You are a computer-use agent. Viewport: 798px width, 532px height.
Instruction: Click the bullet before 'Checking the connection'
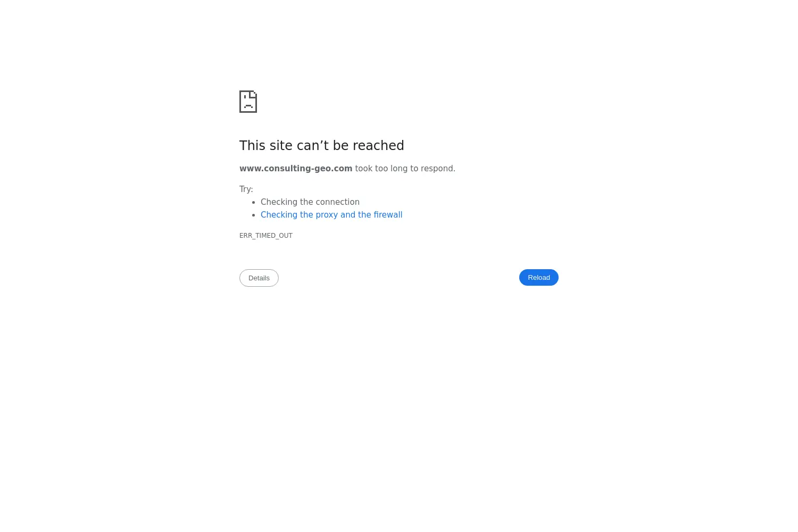pos(254,203)
